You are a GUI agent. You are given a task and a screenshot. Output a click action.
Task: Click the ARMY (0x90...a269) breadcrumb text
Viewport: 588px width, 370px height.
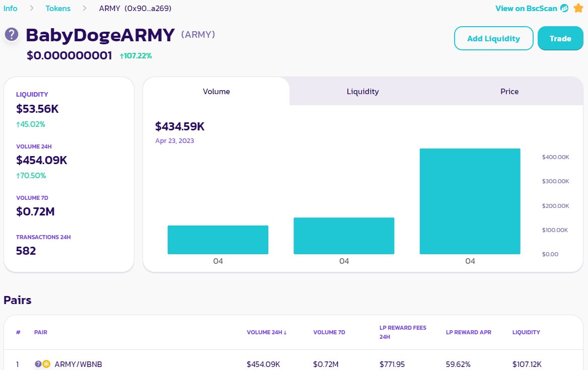pyautogui.click(x=135, y=8)
